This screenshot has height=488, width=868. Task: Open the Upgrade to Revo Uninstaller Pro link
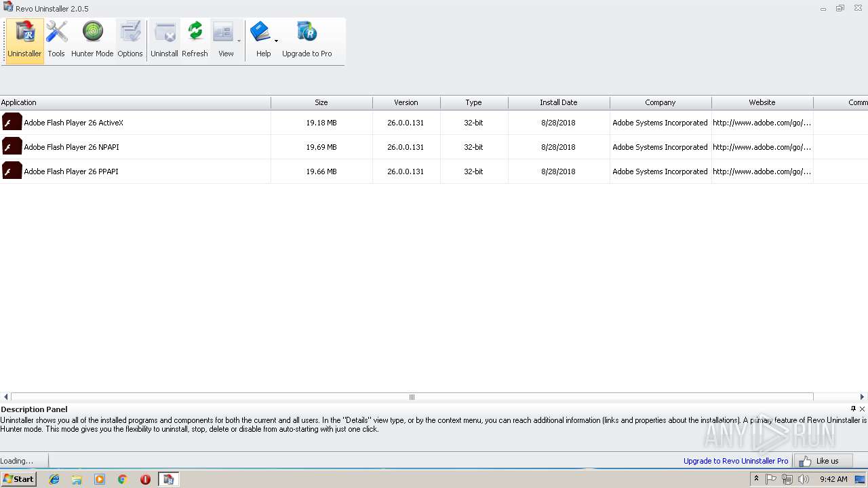[736, 461]
